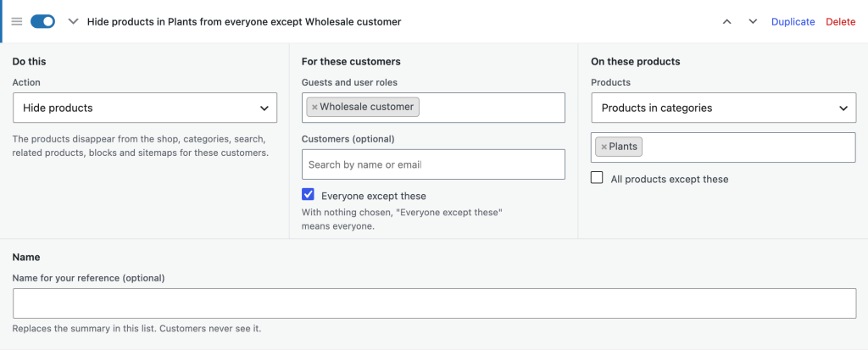Click the 'Do this' section heading
This screenshot has width=868, height=350.
click(29, 62)
